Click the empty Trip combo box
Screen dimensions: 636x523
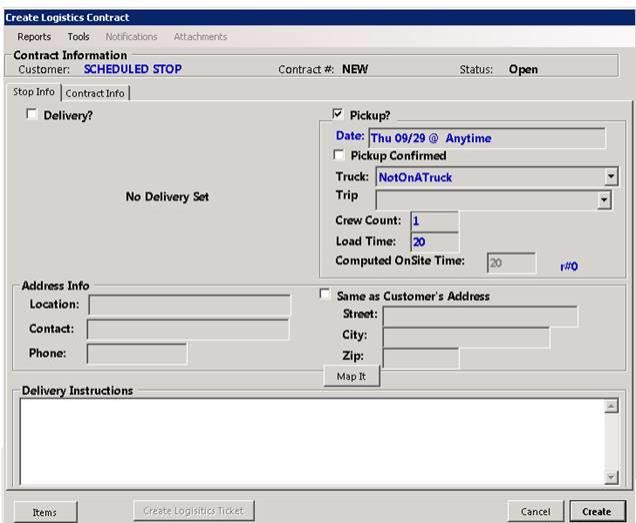(x=494, y=200)
